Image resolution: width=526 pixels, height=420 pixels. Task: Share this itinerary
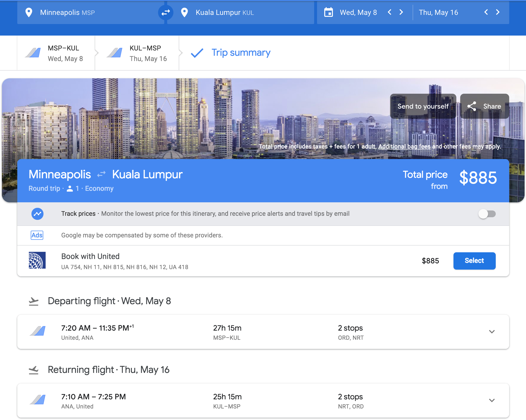[484, 106]
